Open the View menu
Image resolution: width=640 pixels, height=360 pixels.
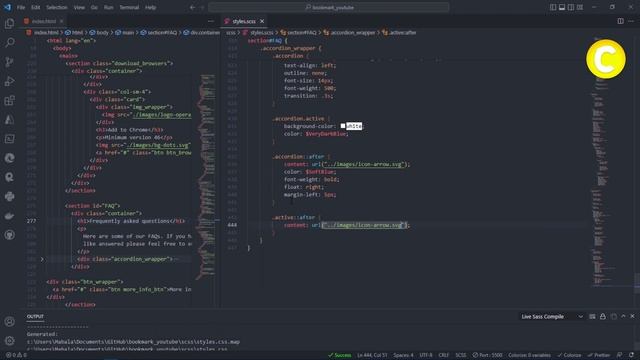[79, 7]
